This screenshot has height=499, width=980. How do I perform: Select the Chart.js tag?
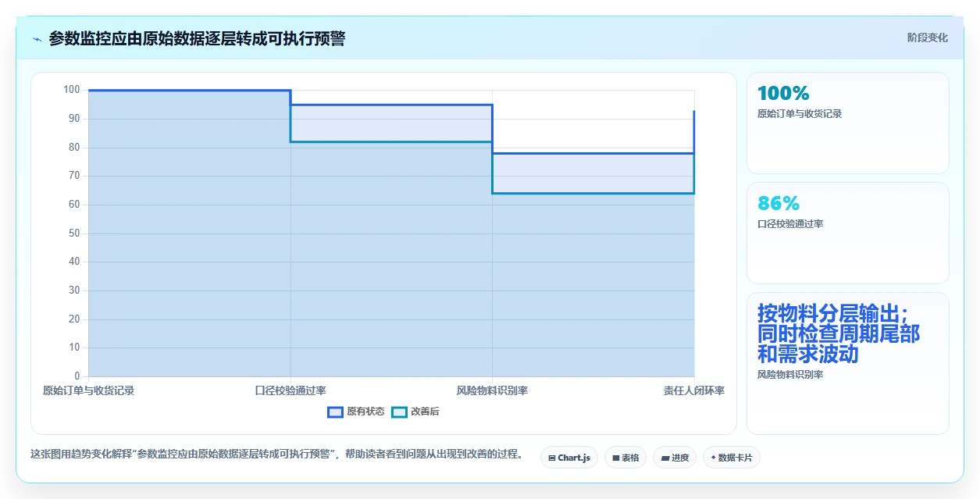point(569,458)
